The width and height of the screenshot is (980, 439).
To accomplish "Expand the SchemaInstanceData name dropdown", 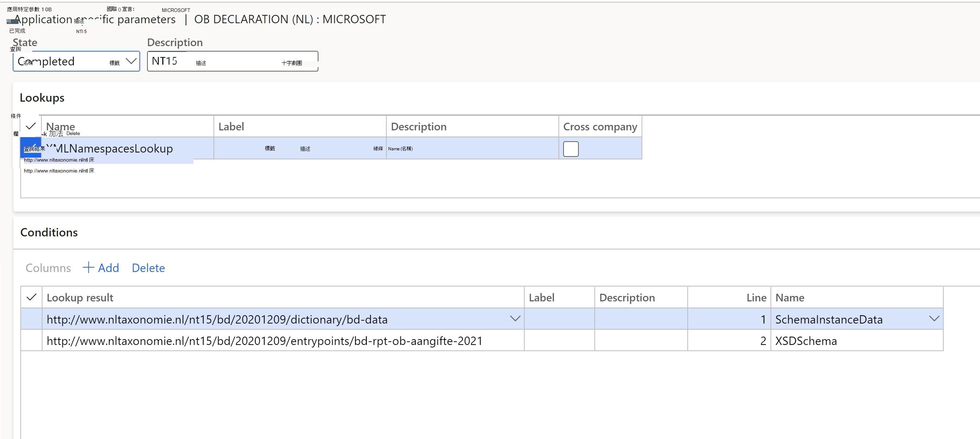I will [934, 319].
